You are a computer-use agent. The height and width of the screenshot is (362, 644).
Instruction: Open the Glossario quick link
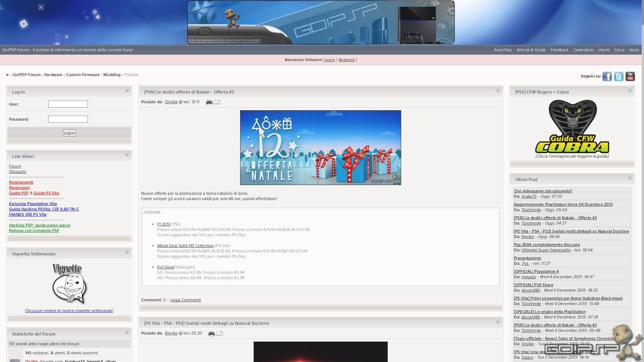(x=17, y=172)
